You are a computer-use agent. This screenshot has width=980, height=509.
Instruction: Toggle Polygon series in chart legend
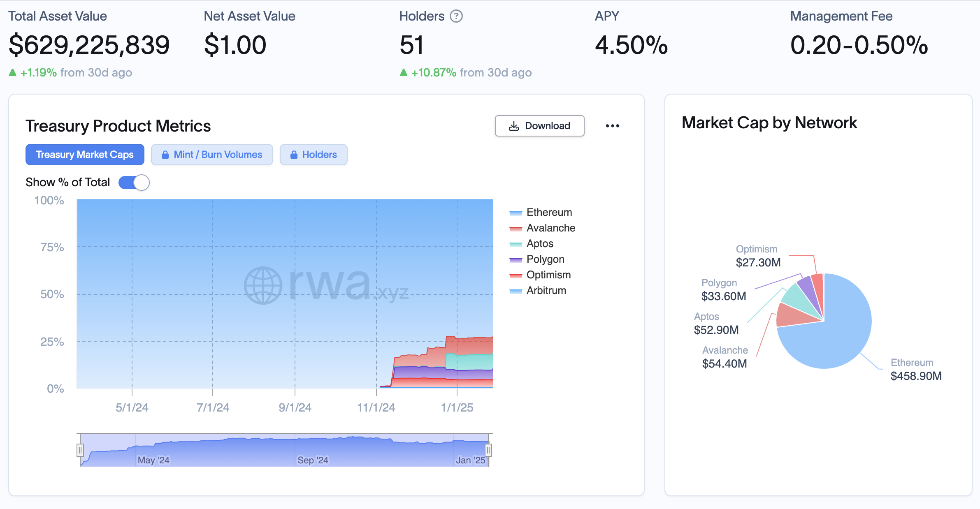click(545, 259)
